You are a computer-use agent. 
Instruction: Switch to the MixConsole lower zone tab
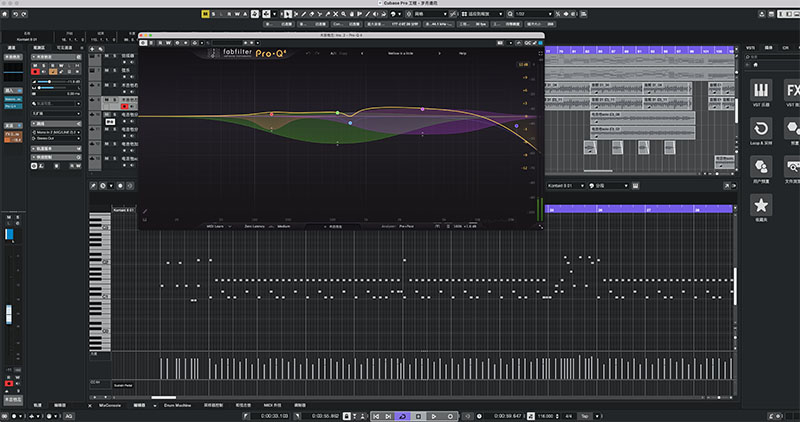coord(110,405)
